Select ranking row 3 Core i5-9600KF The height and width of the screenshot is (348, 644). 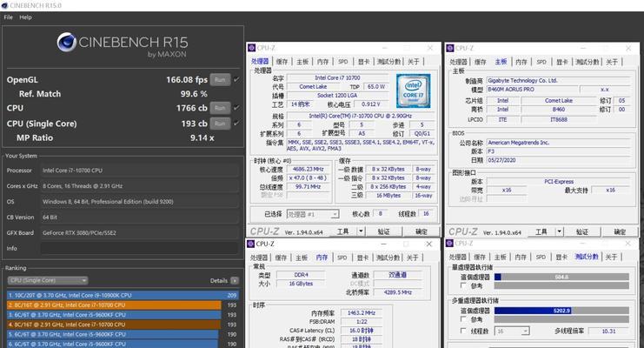point(123,315)
